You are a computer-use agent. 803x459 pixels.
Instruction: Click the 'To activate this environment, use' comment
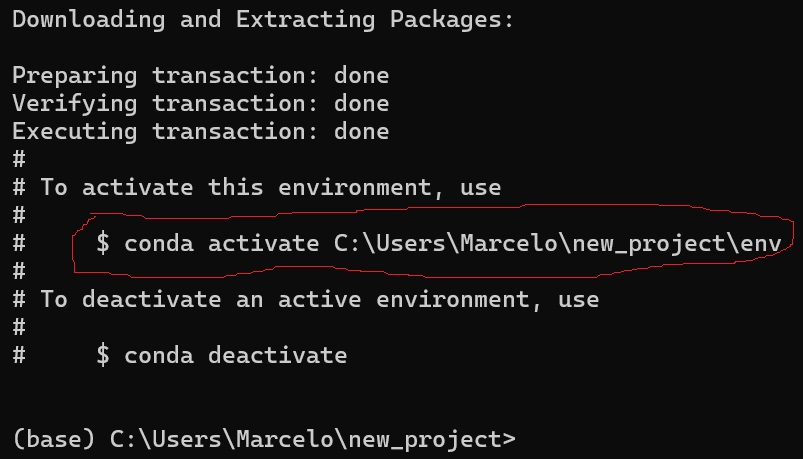click(271, 187)
